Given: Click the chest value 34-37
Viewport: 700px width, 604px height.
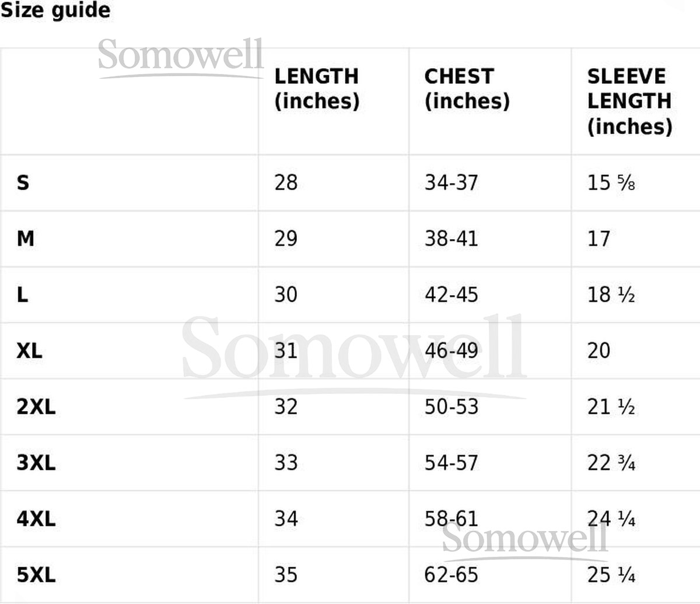Looking at the screenshot, I should pos(451,183).
